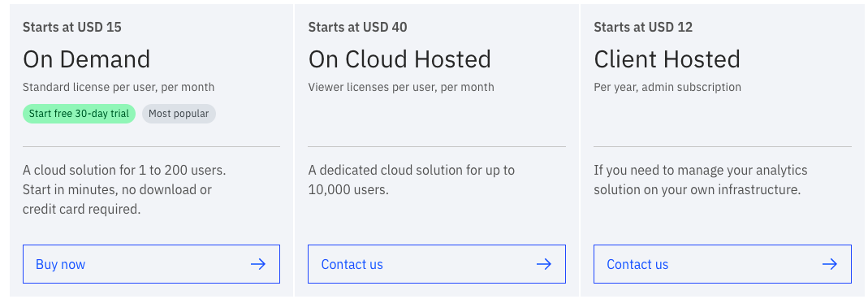Image resolution: width=868 pixels, height=299 pixels.
Task: Click the Starts at USD 12 label
Action: click(x=643, y=27)
